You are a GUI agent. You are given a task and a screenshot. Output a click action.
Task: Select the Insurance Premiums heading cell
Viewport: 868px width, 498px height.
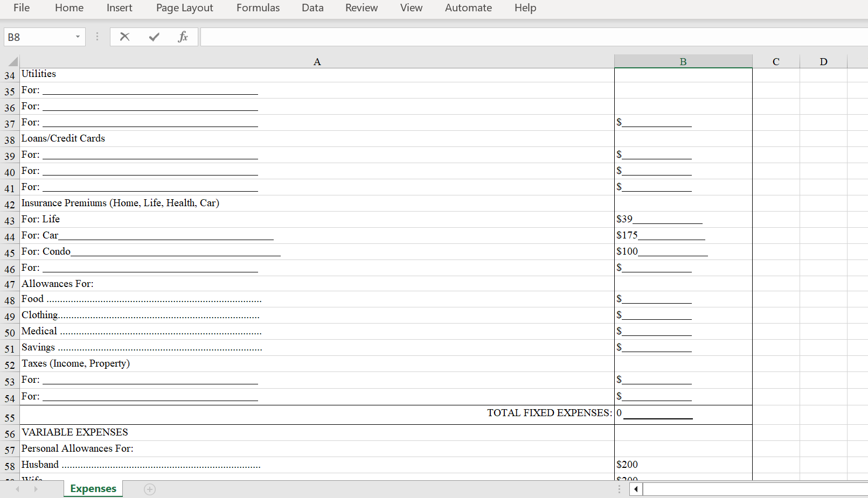tap(317, 204)
